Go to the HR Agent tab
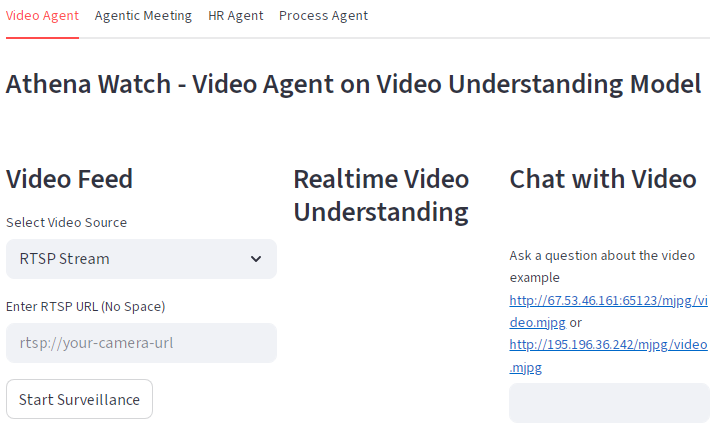The width and height of the screenshot is (715, 429). click(235, 16)
